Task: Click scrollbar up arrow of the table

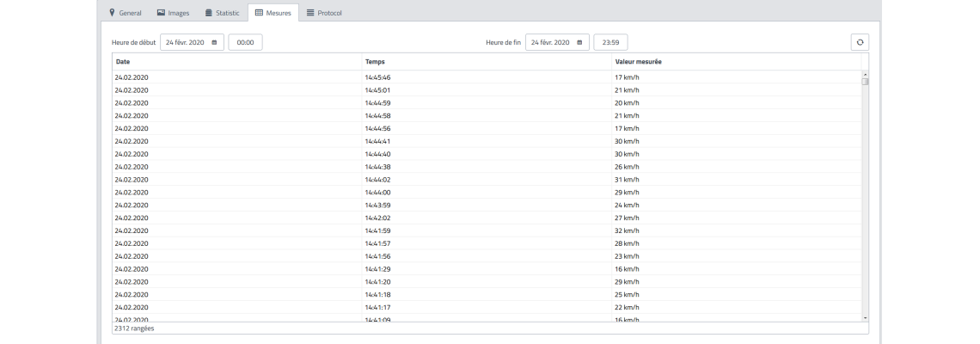Action: (x=865, y=74)
